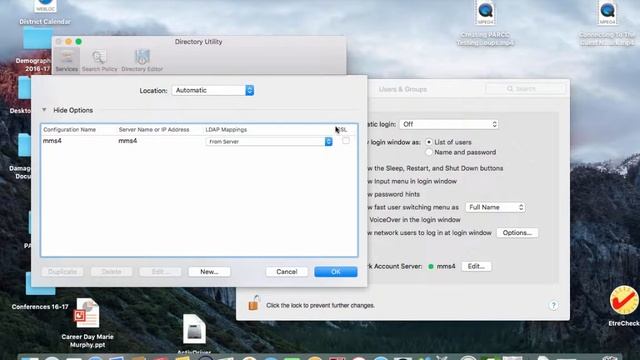
Task: Confirm with the OK button
Action: click(x=336, y=271)
